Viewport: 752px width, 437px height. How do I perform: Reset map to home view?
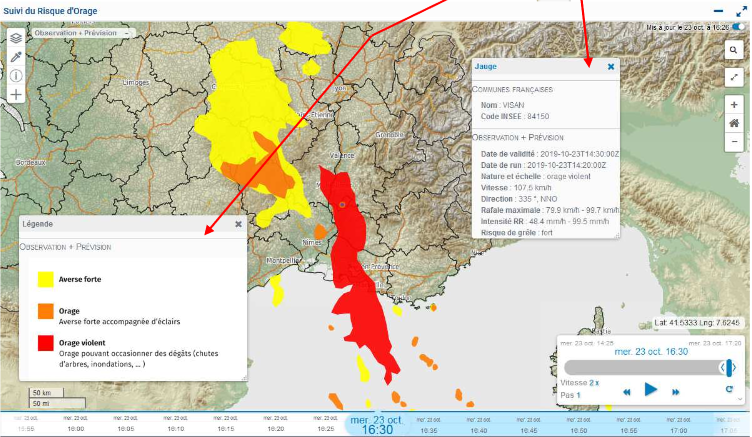(734, 123)
